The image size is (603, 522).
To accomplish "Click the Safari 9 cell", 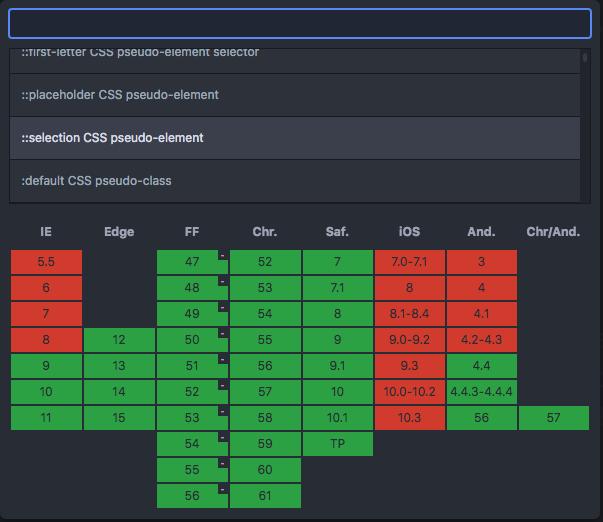I will tap(338, 340).
